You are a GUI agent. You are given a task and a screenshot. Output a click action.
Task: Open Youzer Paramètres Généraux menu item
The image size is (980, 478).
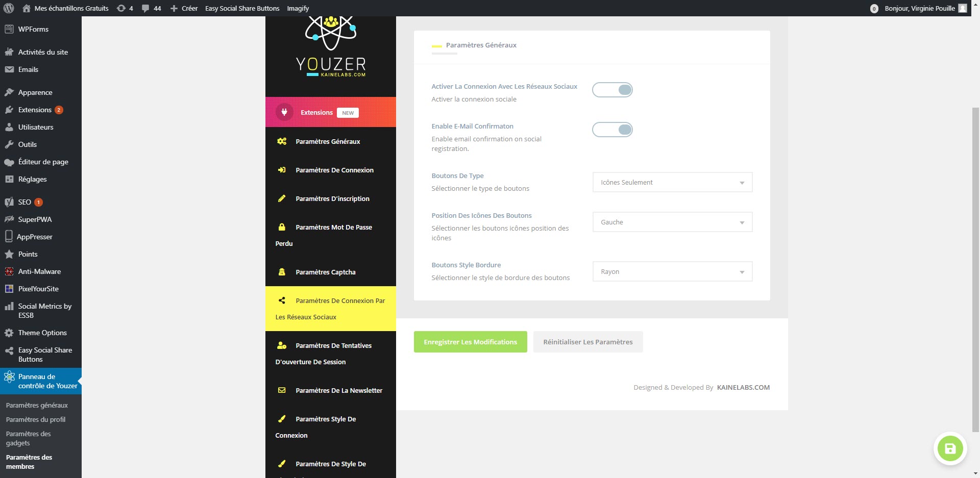point(331,141)
